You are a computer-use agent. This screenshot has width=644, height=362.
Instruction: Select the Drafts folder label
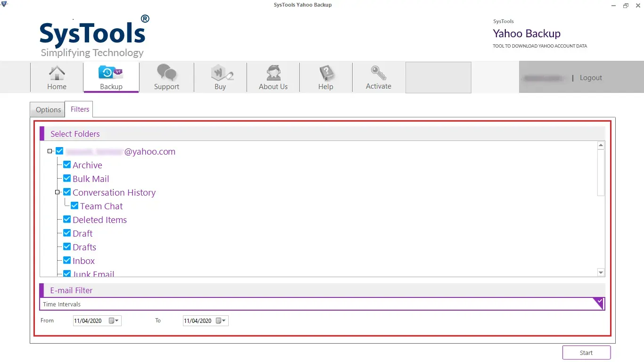pyautogui.click(x=84, y=247)
